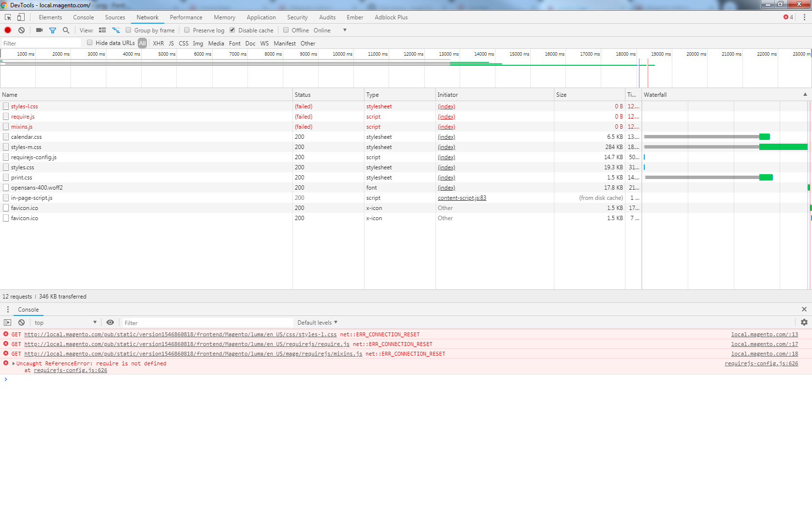Tick Hide data URLs checkbox
The height and width of the screenshot is (508, 812).
pyautogui.click(x=90, y=43)
